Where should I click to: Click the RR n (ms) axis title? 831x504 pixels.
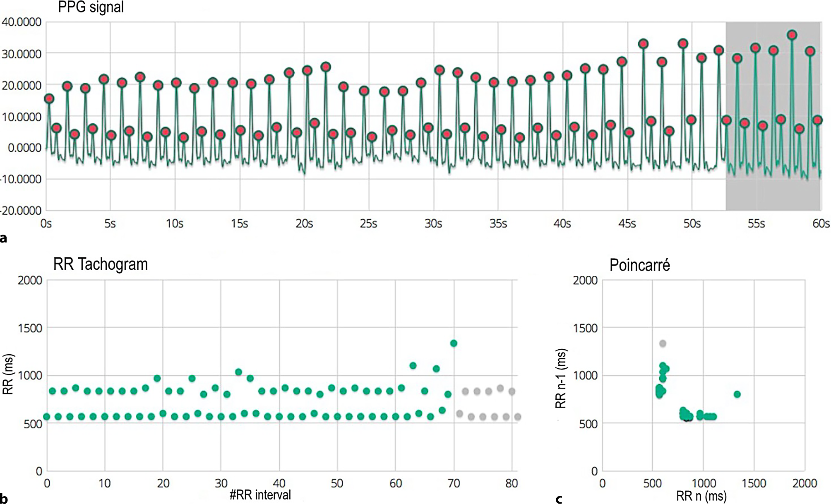click(x=701, y=496)
